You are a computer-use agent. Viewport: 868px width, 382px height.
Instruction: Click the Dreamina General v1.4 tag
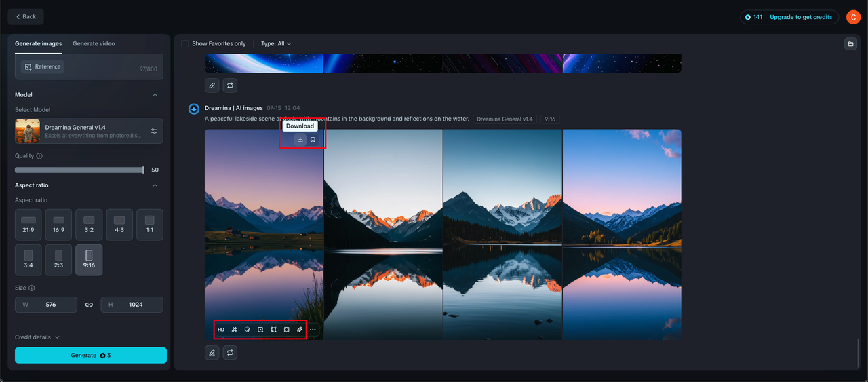(x=505, y=119)
